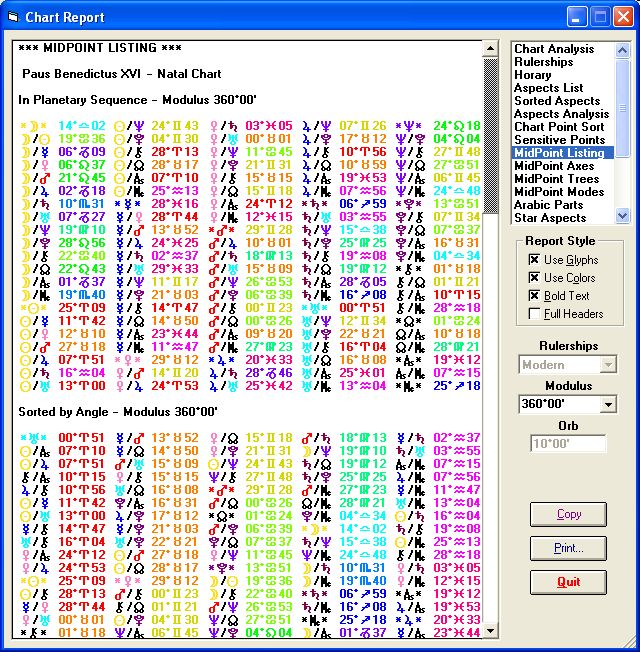Click the report list's scroll down arrow
This screenshot has height=652, width=640.
click(x=623, y=215)
